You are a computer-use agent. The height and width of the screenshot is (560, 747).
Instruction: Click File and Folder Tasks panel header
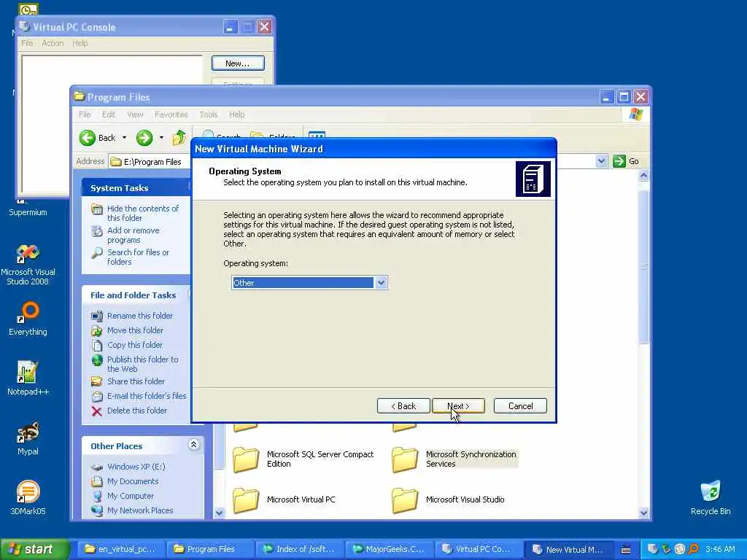click(136, 295)
